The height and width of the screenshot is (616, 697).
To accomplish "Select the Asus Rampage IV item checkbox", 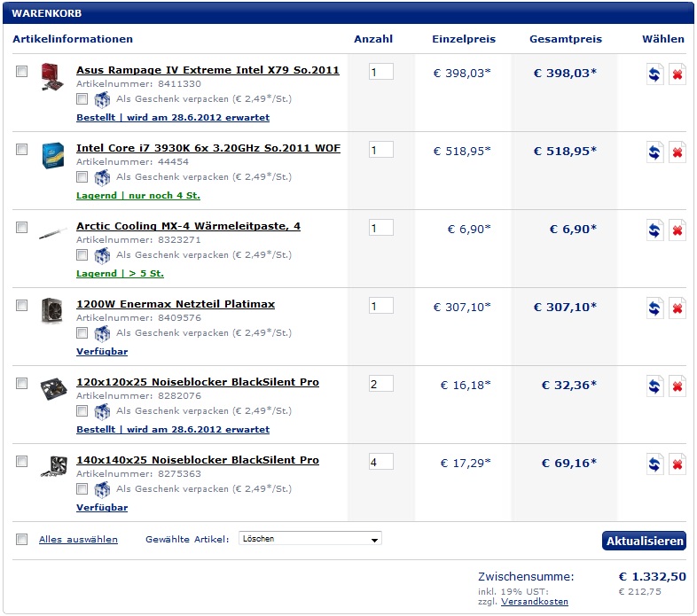I will 22,71.
